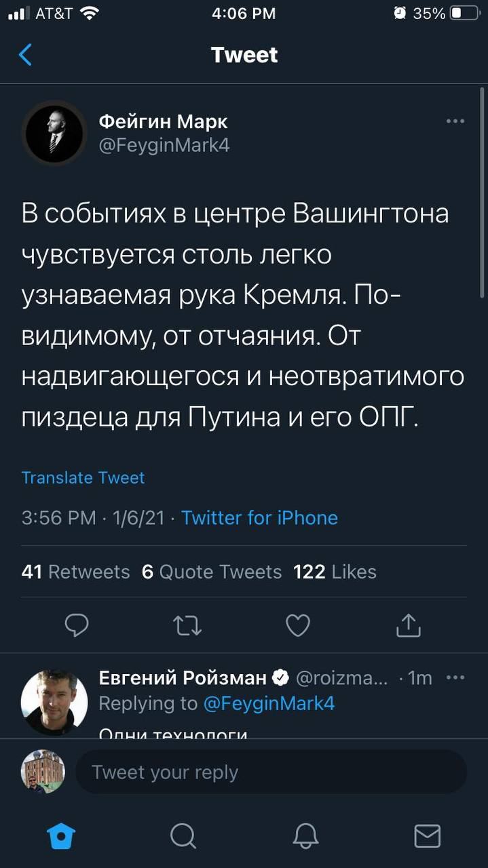
Task: Open options for Евгений Ройзман's reply
Action: click(455, 677)
